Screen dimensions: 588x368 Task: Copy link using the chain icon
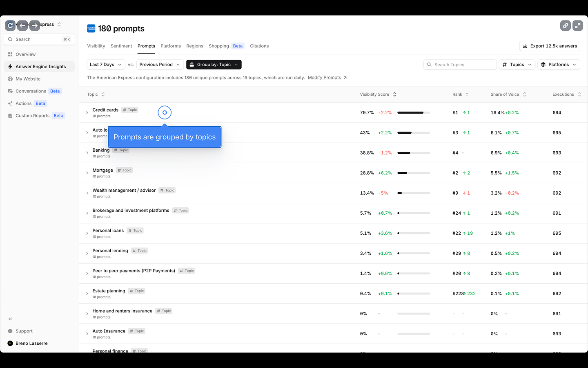[566, 25]
